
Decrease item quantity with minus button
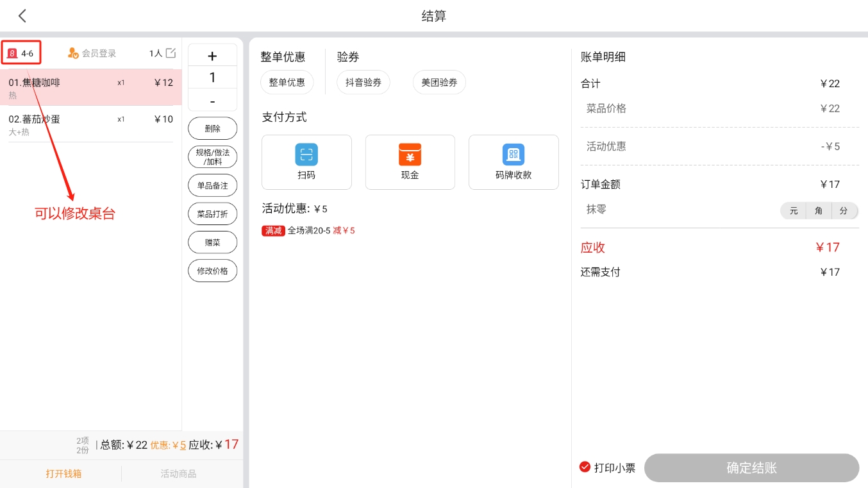[212, 101]
